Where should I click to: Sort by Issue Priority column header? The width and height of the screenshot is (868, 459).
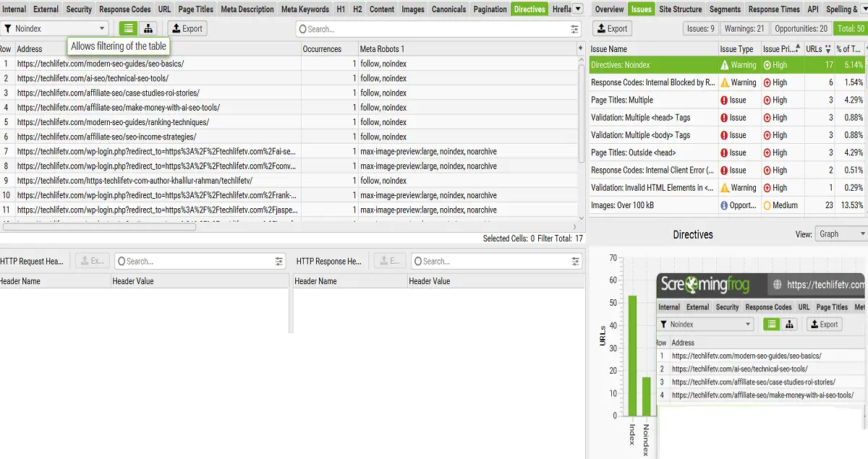(782, 49)
